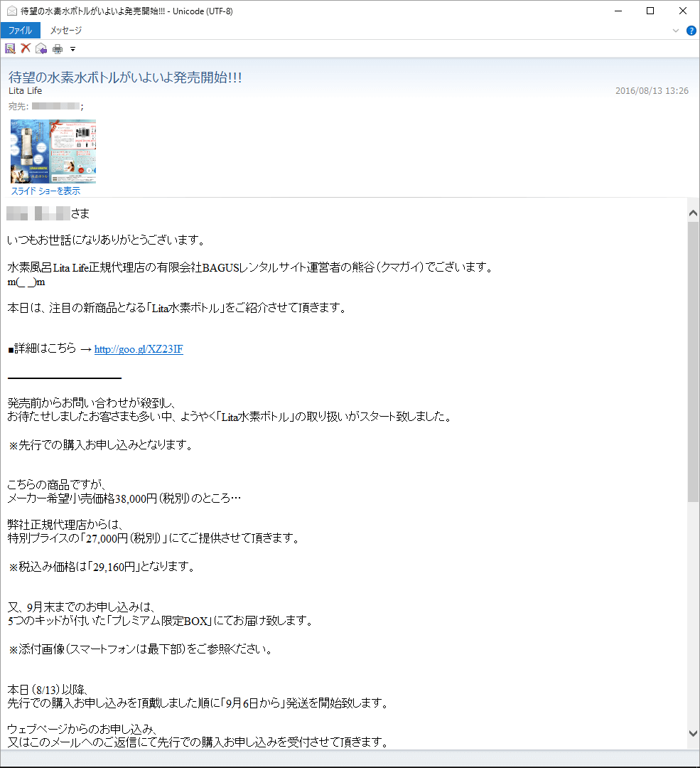The height and width of the screenshot is (768, 700).
Task: Click the line いつもお世話になりありがとうございます。
Action: coord(106,240)
